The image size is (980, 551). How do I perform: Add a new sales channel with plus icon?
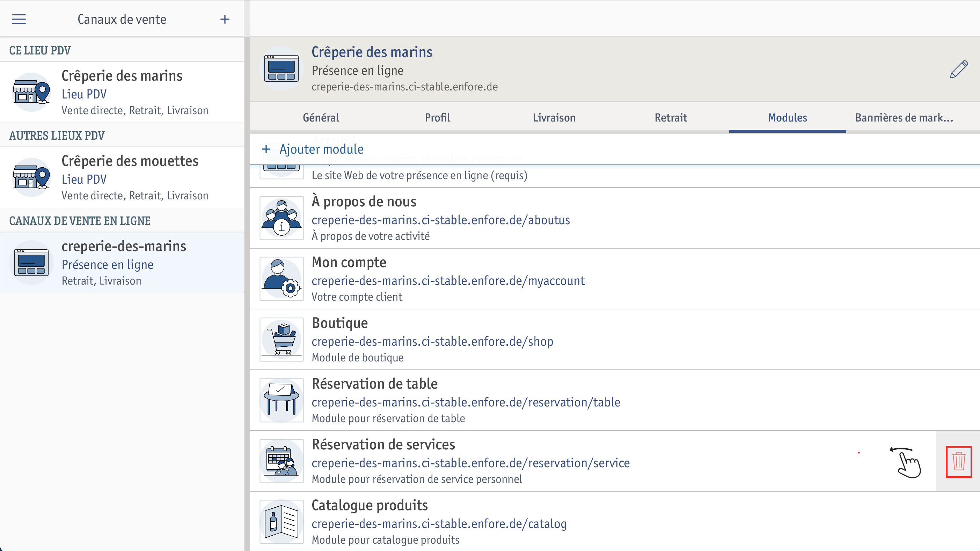click(225, 19)
